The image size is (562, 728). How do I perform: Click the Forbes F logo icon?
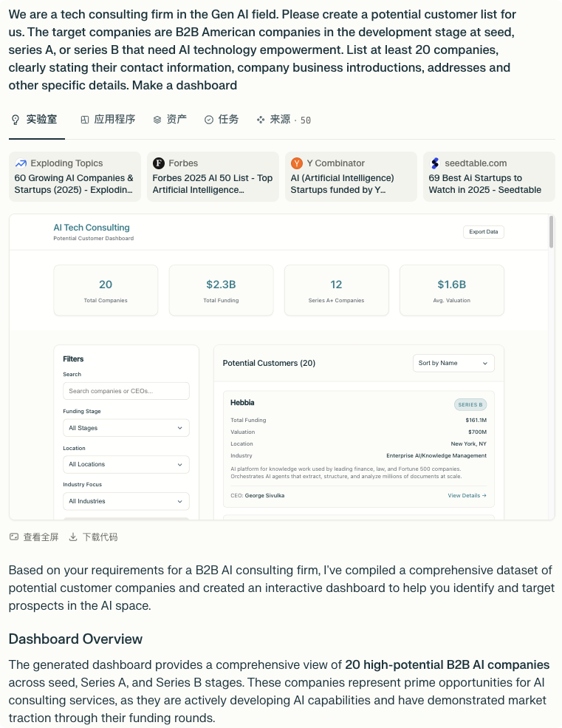[159, 163]
